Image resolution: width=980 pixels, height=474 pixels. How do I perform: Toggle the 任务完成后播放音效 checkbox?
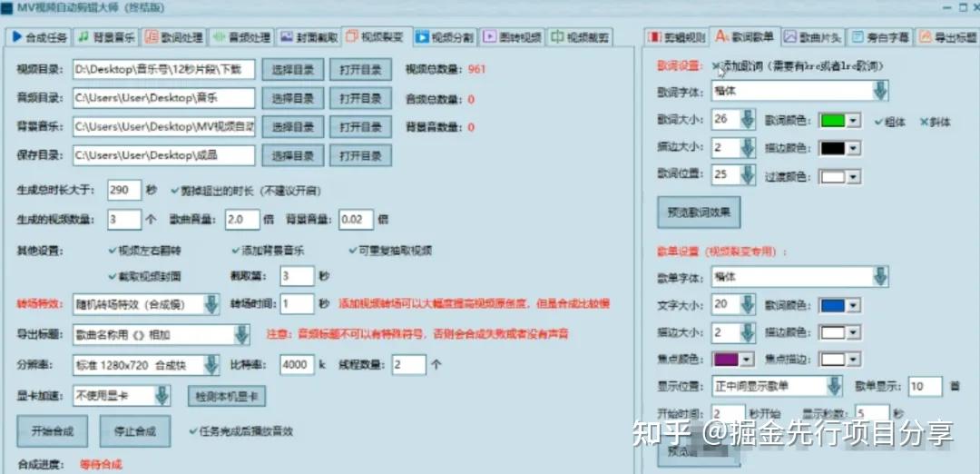(241, 430)
